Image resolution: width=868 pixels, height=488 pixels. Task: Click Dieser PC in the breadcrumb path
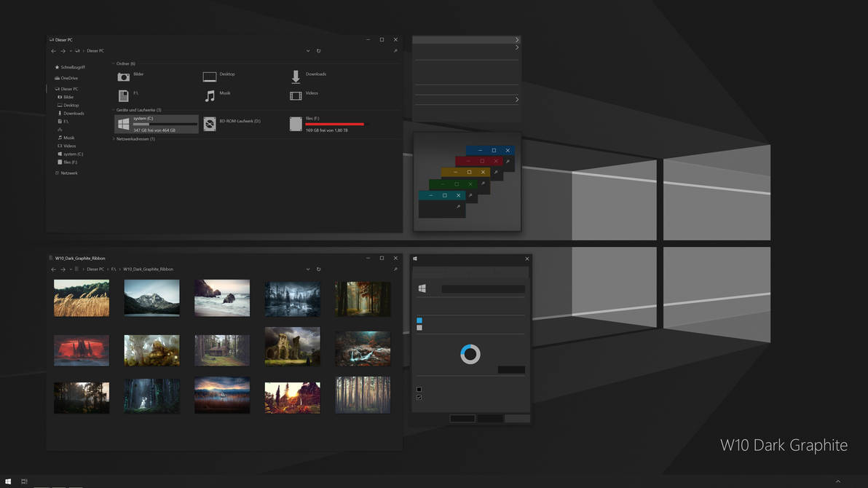[x=95, y=50]
